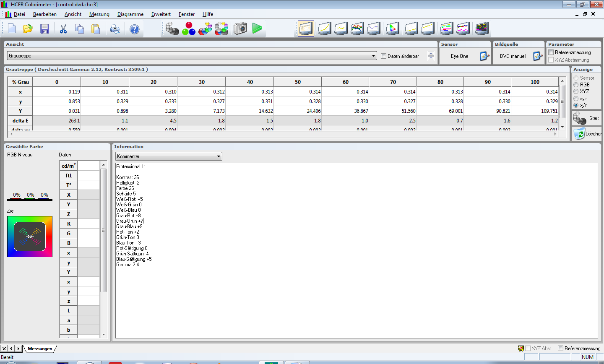Check the Referenzmessung parameter checkbox
The height and width of the screenshot is (364, 604).
coord(551,52)
